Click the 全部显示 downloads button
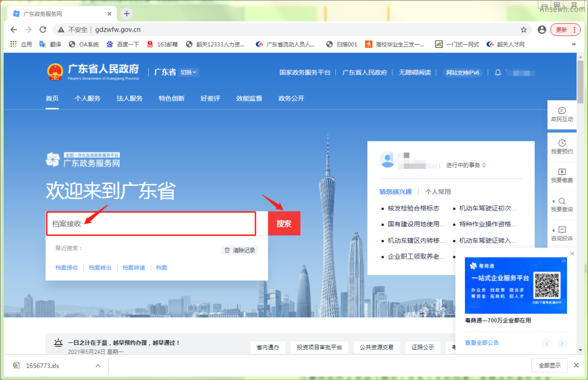Viewport: 588px width, 380px height. [549, 366]
